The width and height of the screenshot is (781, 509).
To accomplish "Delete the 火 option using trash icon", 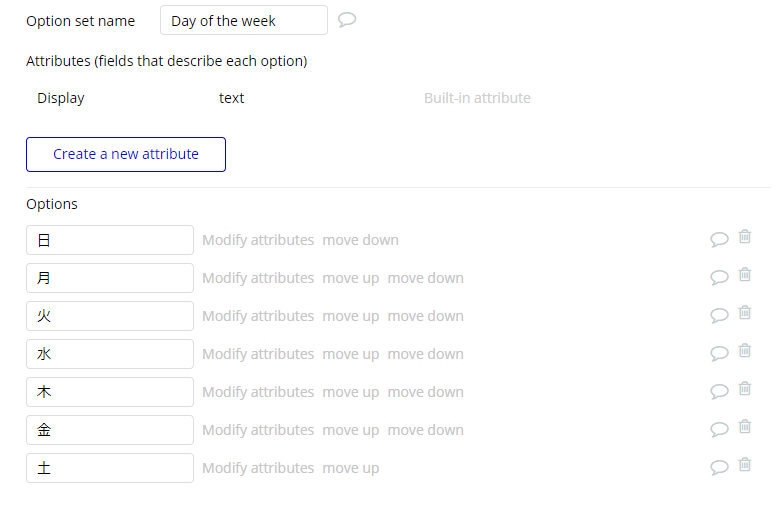I will (x=745, y=312).
